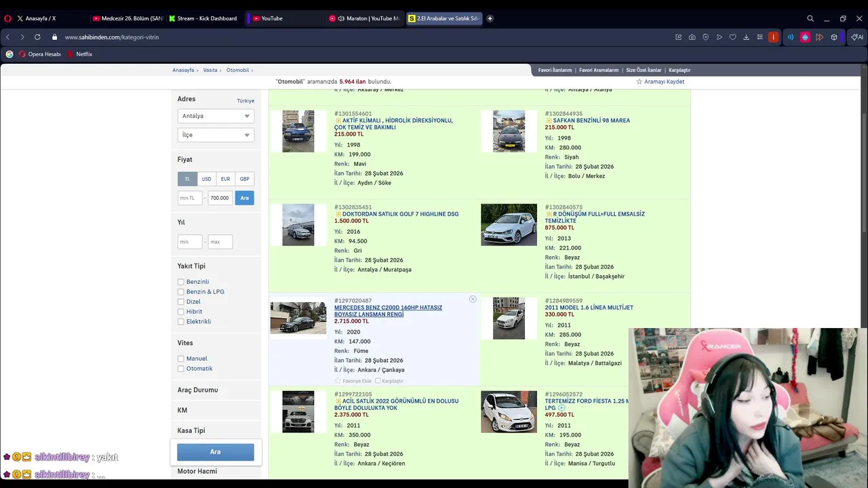
Task: Check the Otomatik transmission checkbox
Action: (181, 369)
